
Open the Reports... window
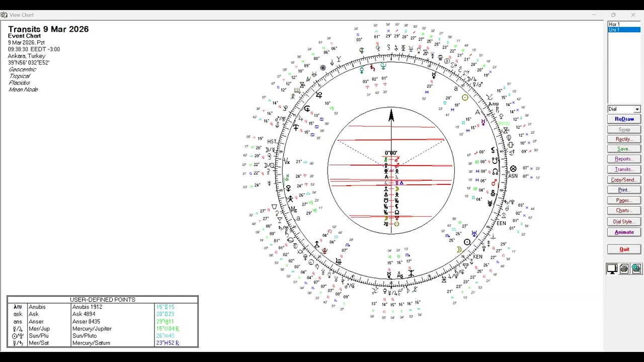624,159
